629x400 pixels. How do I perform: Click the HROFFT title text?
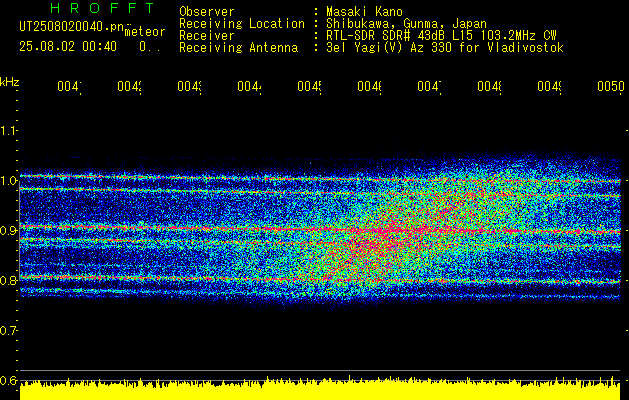(x=102, y=8)
